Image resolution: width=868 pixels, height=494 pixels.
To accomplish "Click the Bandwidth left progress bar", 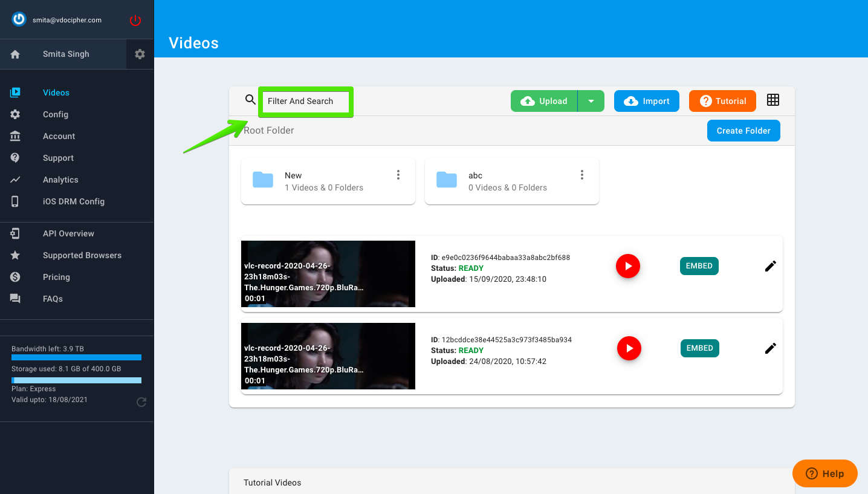I will point(76,357).
